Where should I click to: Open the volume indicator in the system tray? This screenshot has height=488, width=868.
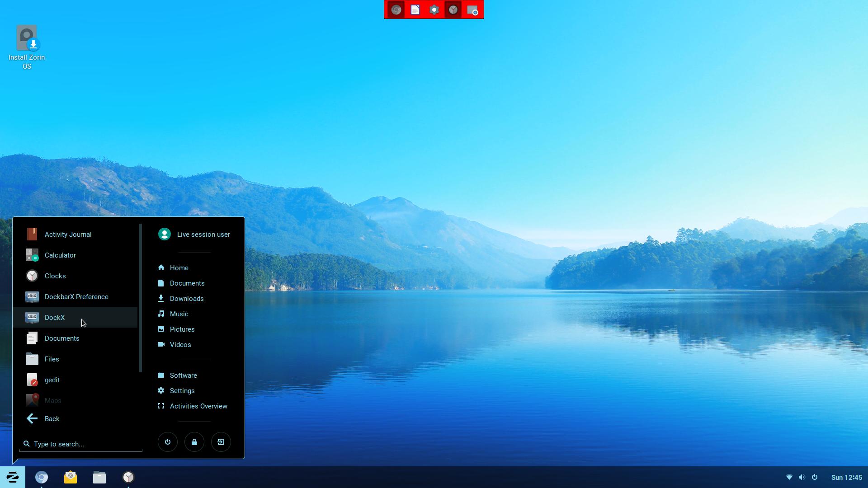802,478
